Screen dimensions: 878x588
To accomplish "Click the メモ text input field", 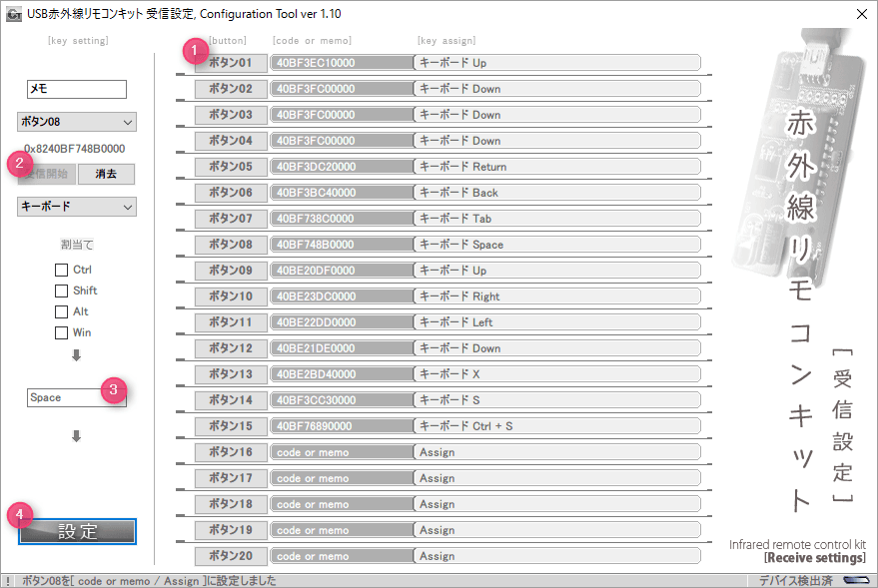I will pyautogui.click(x=77, y=89).
